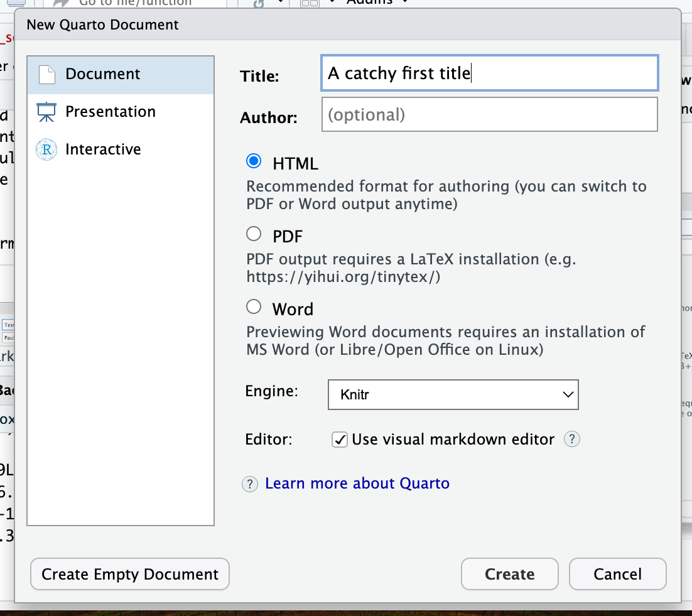Choose PDF output format
The image size is (692, 616).
click(254, 234)
